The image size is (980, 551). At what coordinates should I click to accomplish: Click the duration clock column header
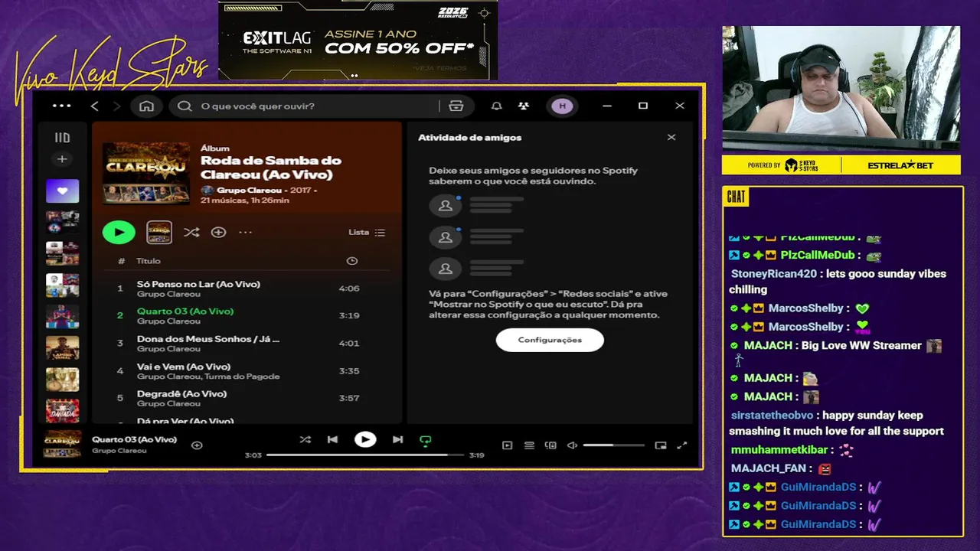(x=352, y=261)
